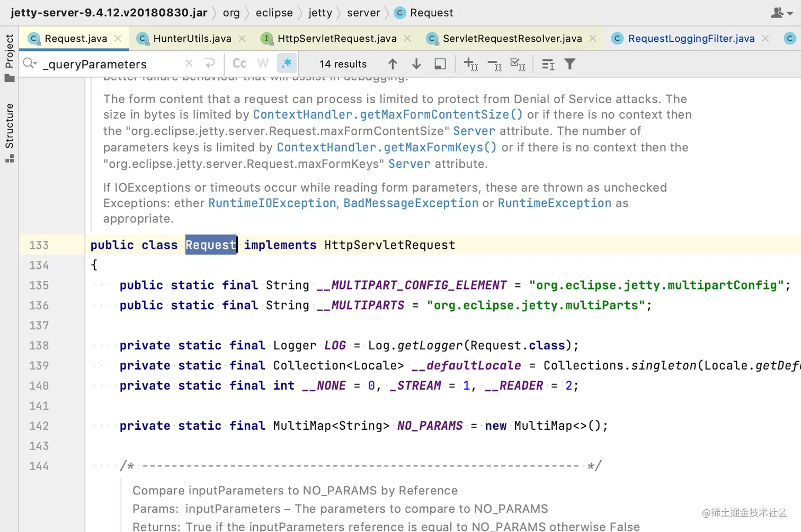Add selection for next occurrence
Image resolution: width=801 pixels, height=532 pixels.
pos(471,64)
